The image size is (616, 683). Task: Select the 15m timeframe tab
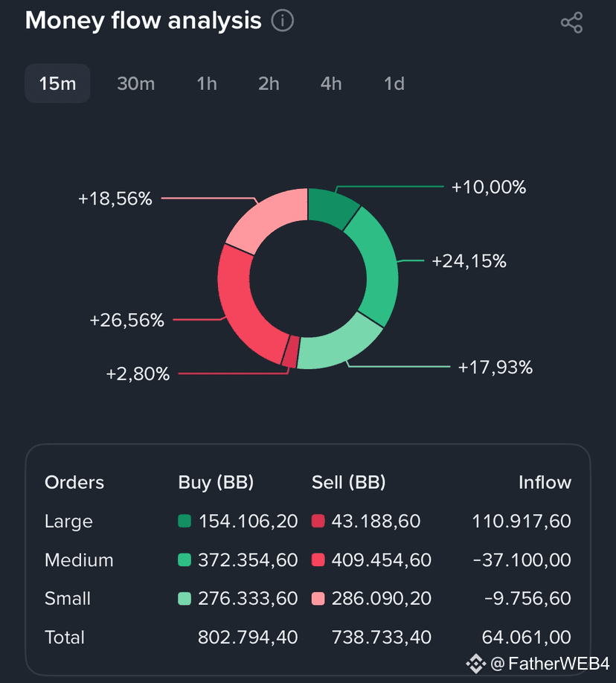pos(57,83)
